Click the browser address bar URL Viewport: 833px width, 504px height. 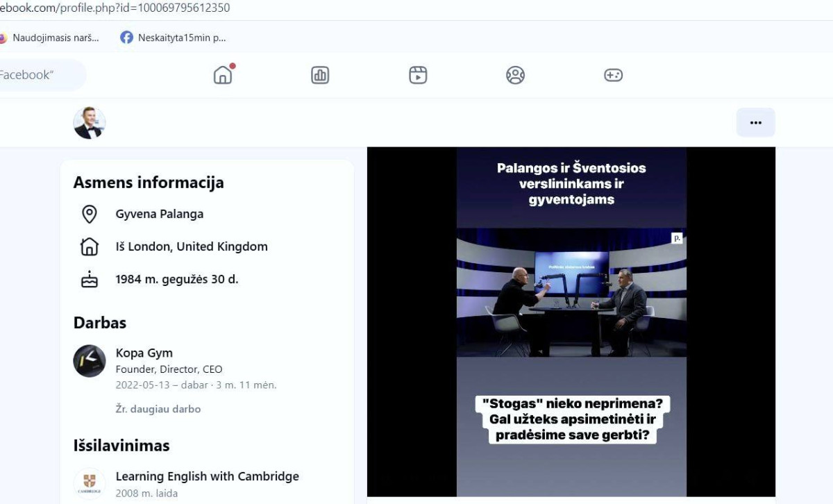point(115,8)
